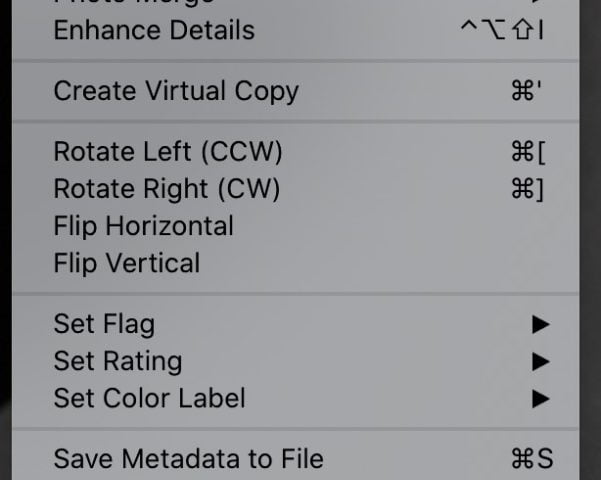Pick Rotate Right (CW) menu entry

point(166,189)
